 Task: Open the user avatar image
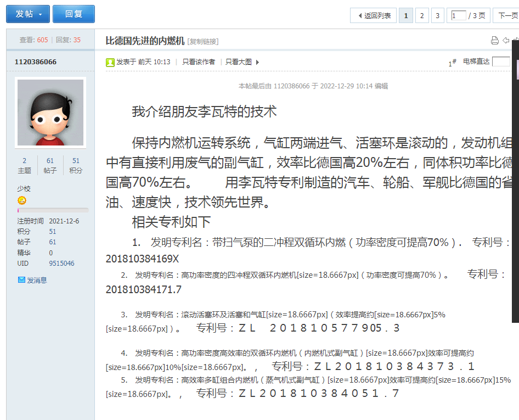[50, 113]
